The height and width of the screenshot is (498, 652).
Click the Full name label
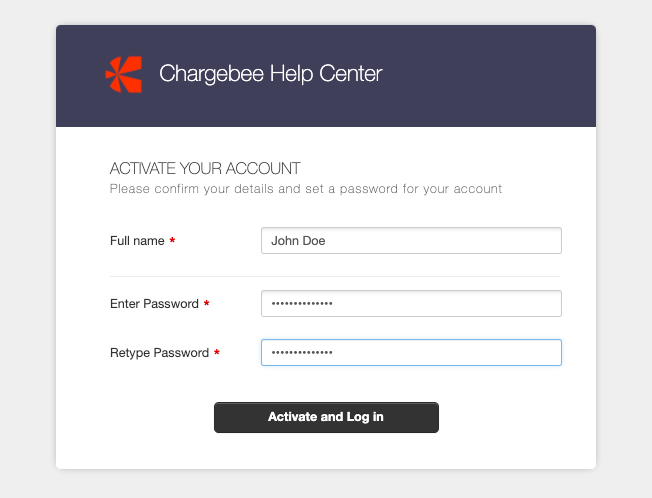[x=137, y=241]
